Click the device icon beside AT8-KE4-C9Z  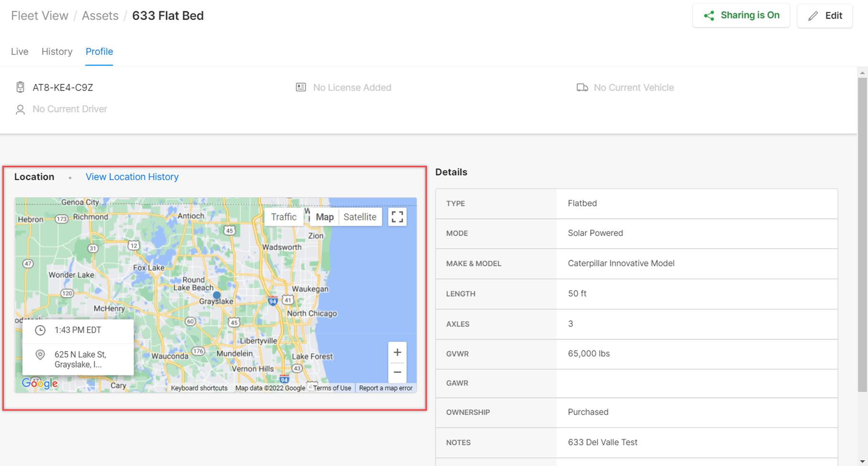pyautogui.click(x=20, y=87)
